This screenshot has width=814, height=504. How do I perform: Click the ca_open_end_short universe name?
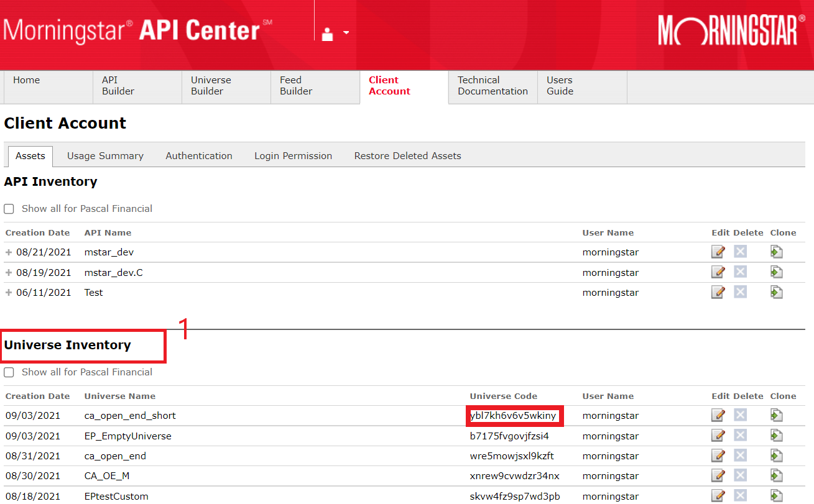130,416
